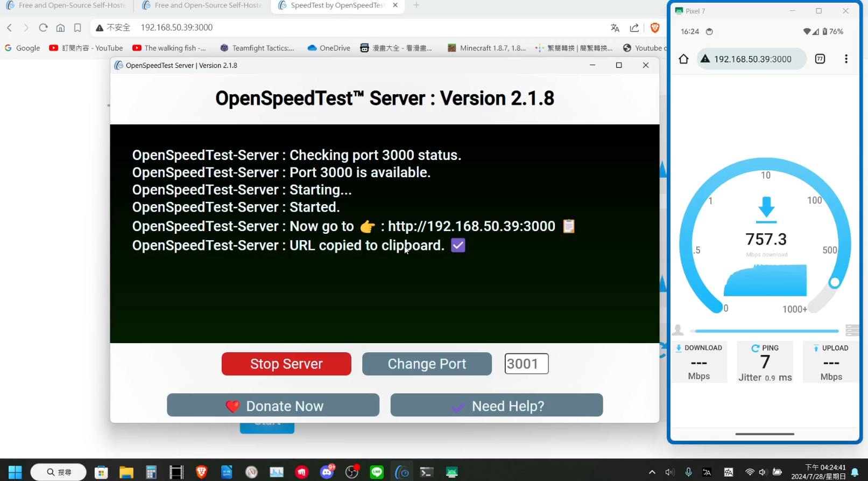Click the PING refresh icon on phone speedtest
Screen dimensions: 868x481
coord(756,348)
